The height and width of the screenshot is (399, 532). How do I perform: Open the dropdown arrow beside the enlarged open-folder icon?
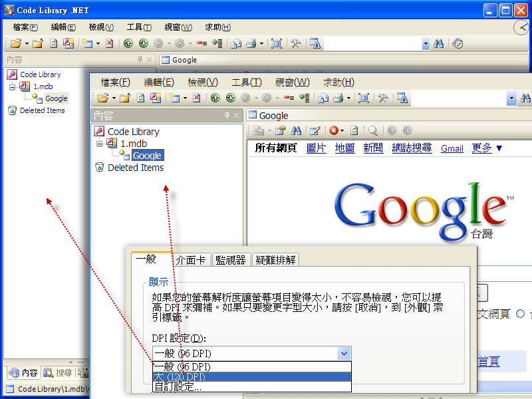114,98
